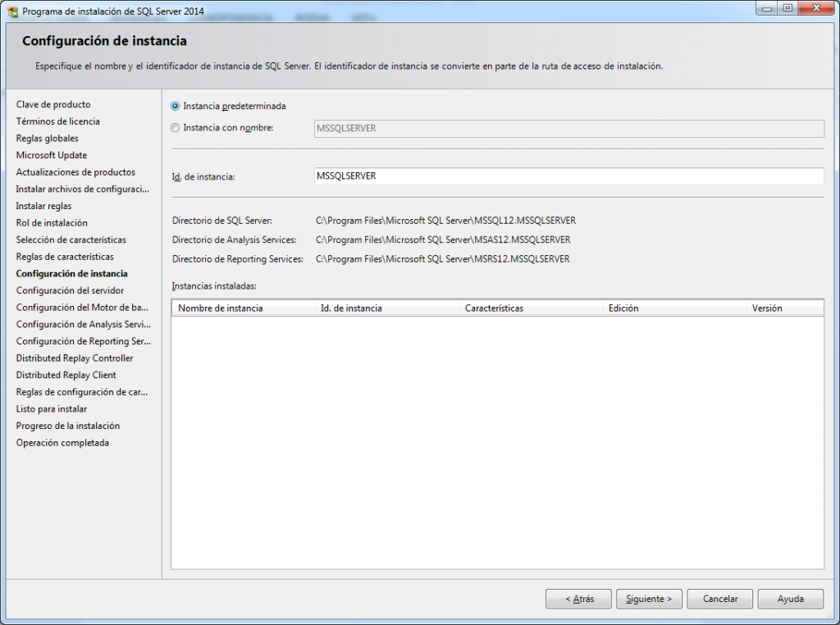The image size is (840, 625).
Task: Click the Edición column header
Action: [x=674, y=308]
